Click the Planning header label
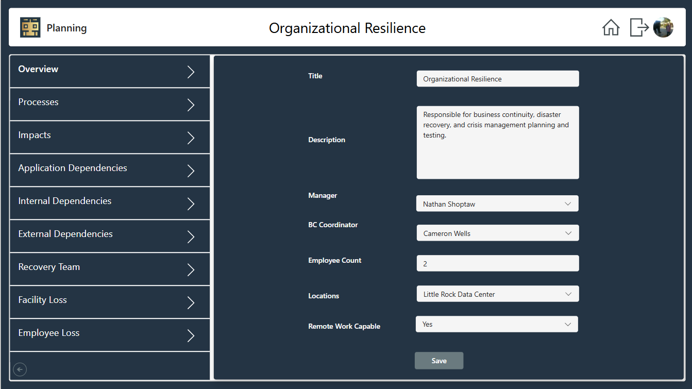 67,28
